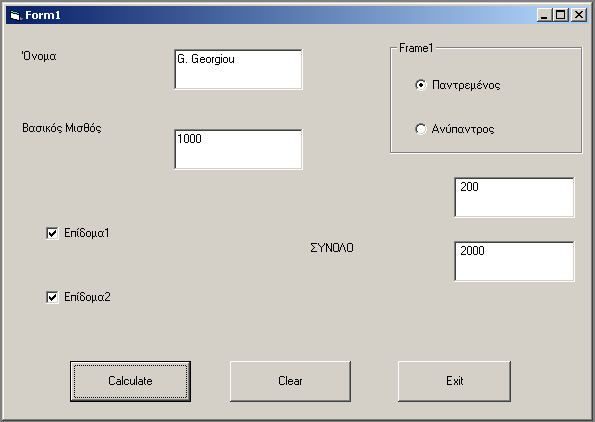
Task: Click the Form1 title text
Action: coord(42,15)
